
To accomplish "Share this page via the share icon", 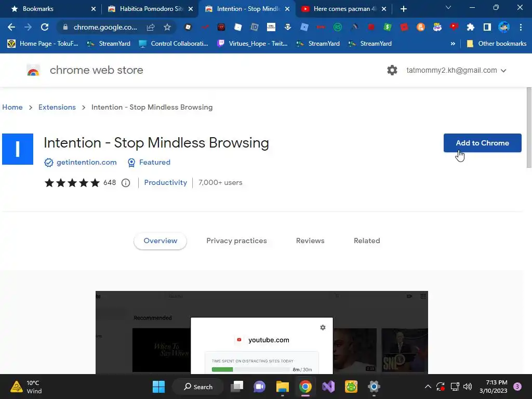I will coord(150,27).
